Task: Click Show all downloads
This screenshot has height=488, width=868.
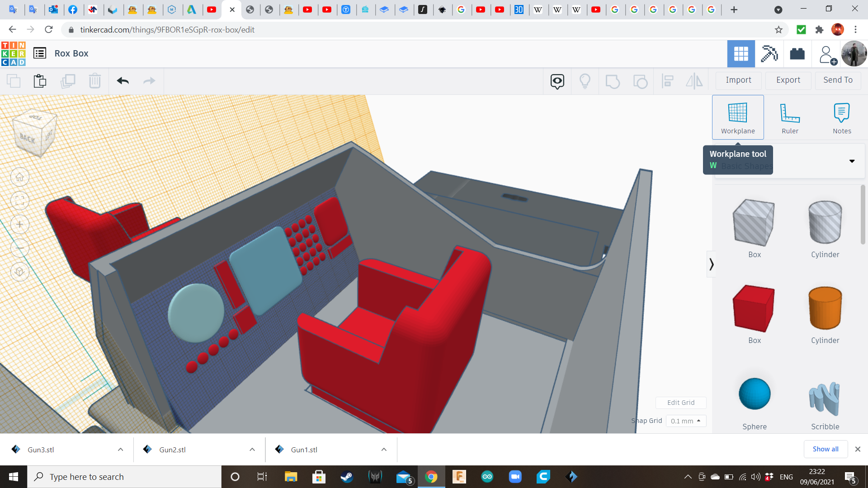Action: [x=825, y=449]
